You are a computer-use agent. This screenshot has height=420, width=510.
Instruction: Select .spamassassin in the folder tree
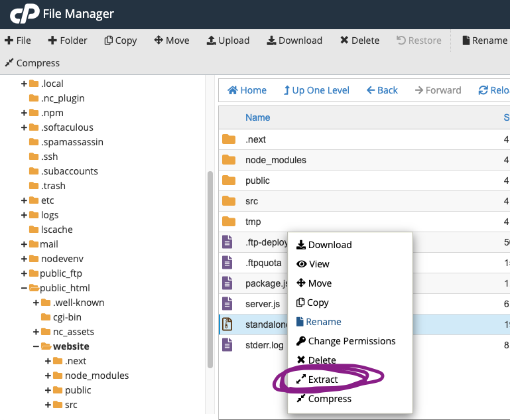click(72, 142)
